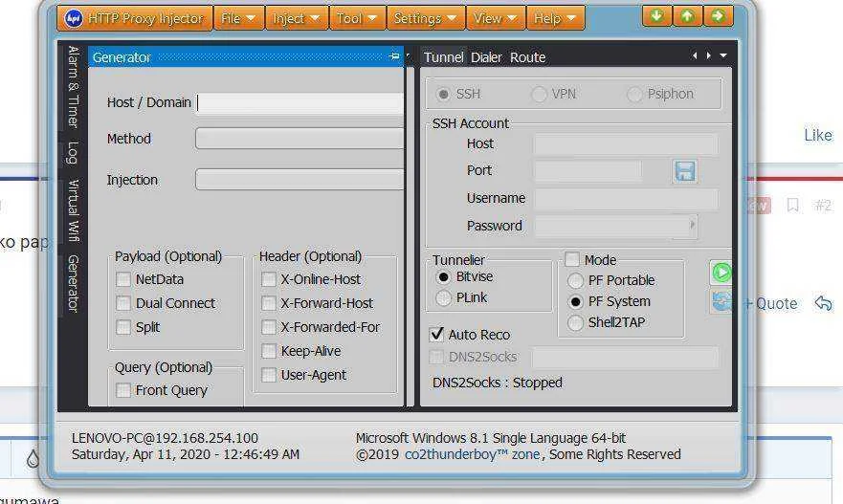Click the bookmark icon in forum post
This screenshot has width=843, height=504.
[x=792, y=205]
